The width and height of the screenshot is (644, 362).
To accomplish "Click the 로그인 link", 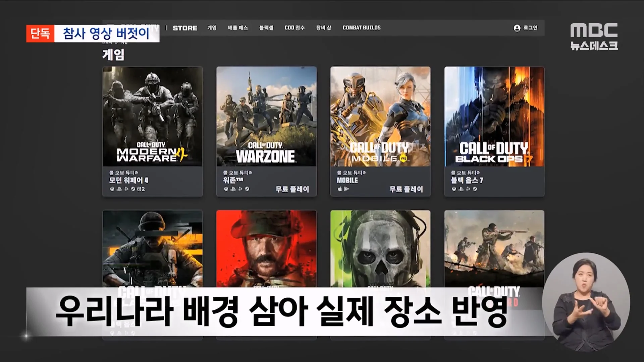I will point(530,28).
